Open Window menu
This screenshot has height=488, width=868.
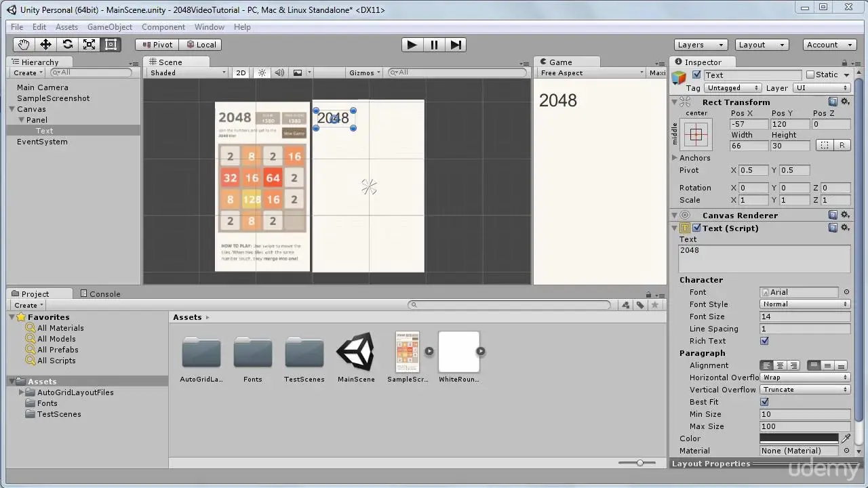click(x=210, y=27)
